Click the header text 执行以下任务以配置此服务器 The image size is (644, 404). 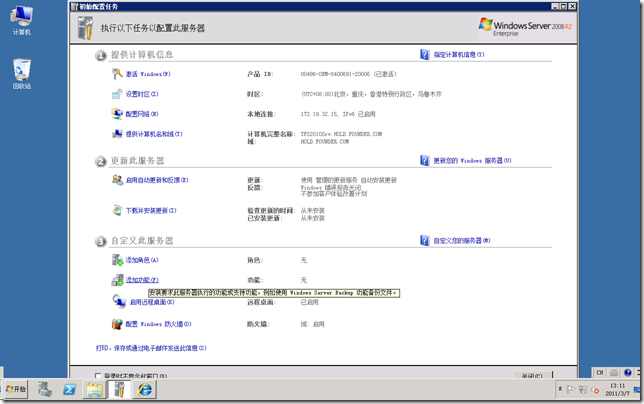(153, 28)
